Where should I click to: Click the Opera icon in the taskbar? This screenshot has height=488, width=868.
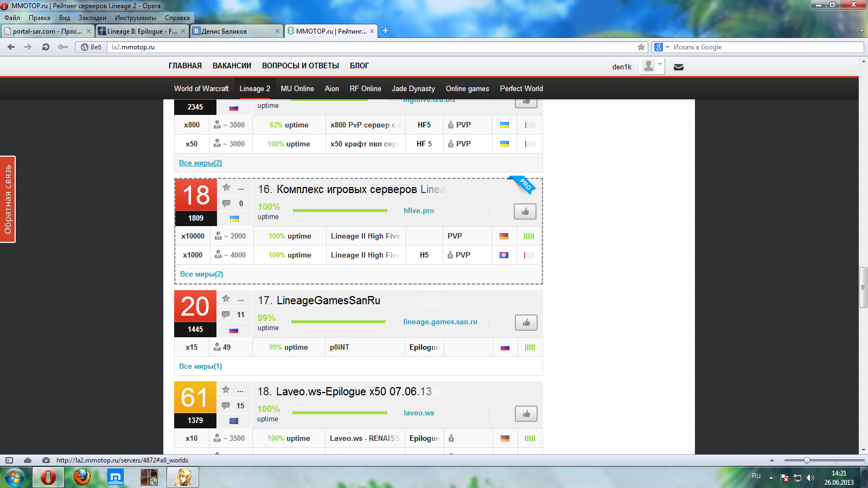tap(48, 478)
